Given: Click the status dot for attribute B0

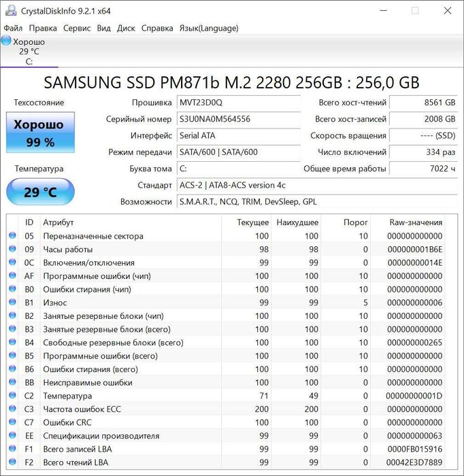Looking at the screenshot, I should tap(12, 288).
